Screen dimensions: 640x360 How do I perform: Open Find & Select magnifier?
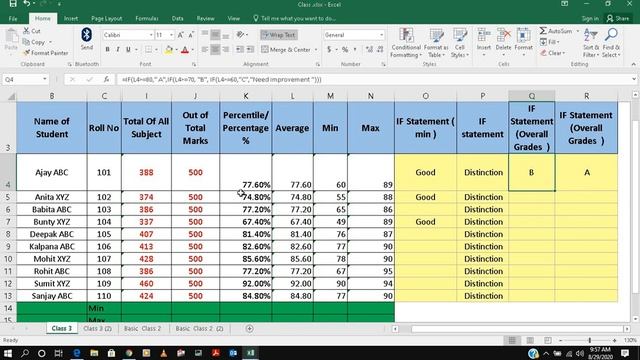pos(611,43)
